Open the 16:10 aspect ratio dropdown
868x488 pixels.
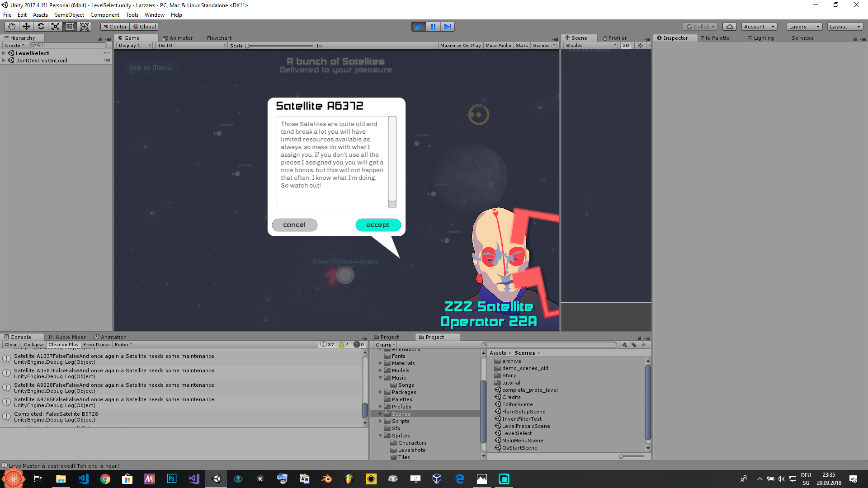[192, 46]
